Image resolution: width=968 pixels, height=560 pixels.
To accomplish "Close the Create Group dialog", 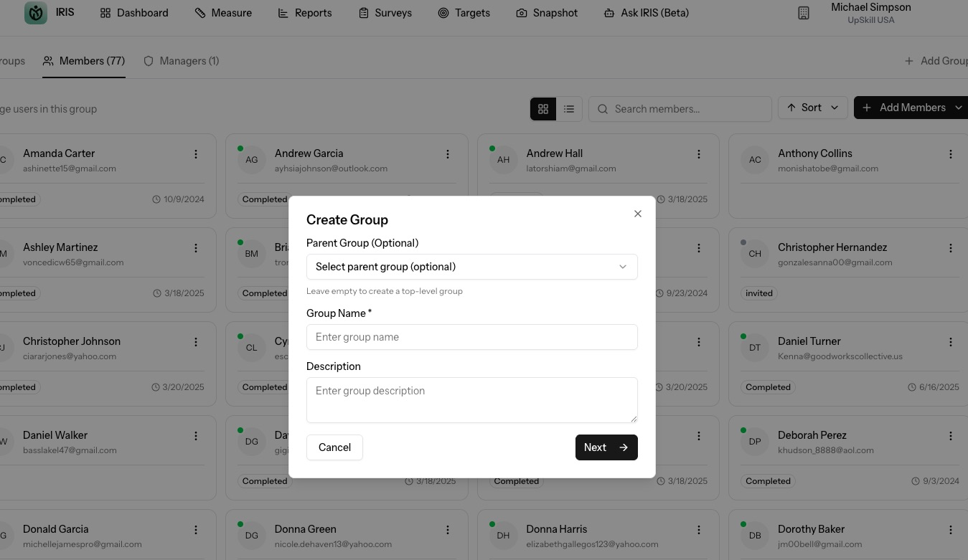I will coord(638,214).
